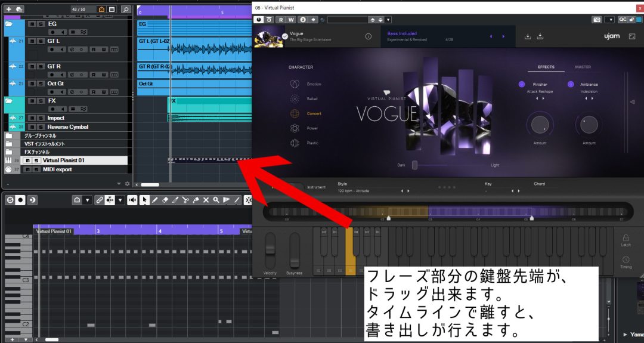The image size is (644, 343).
Task: Enable Write automation W button in plugin
Action: click(x=291, y=19)
